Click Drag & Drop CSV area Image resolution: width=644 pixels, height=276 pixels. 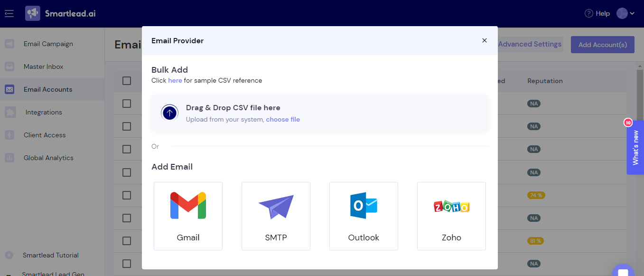(x=320, y=113)
